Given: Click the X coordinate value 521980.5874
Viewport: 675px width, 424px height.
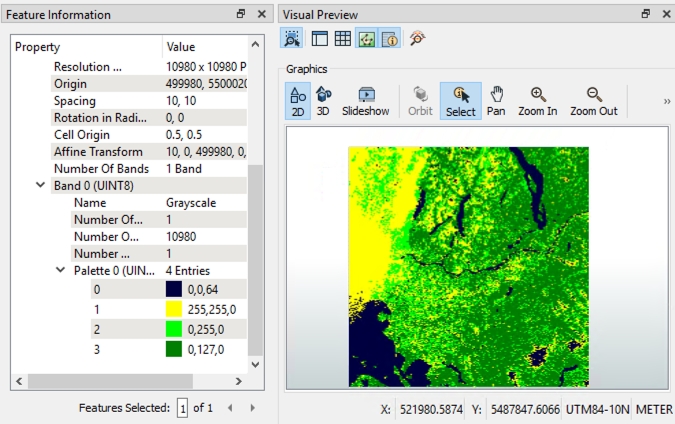Looking at the screenshot, I should click(x=431, y=409).
